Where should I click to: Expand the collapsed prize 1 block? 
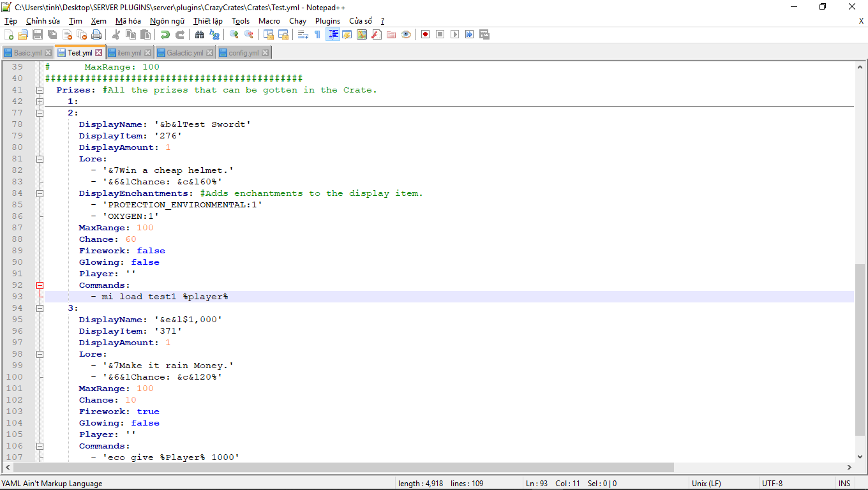coord(40,101)
